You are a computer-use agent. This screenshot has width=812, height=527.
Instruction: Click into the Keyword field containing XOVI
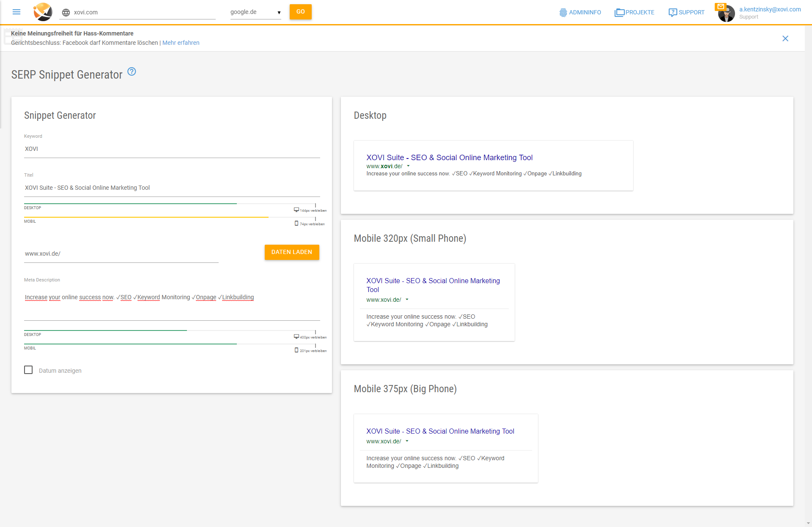pos(172,149)
